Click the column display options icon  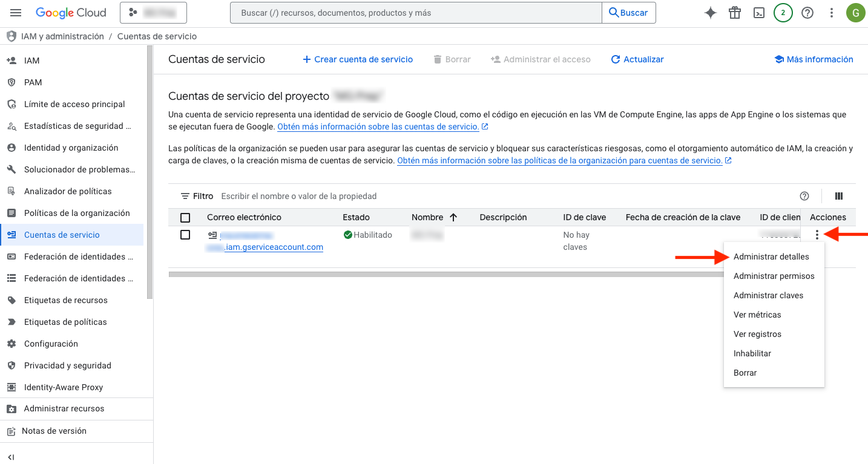(839, 196)
